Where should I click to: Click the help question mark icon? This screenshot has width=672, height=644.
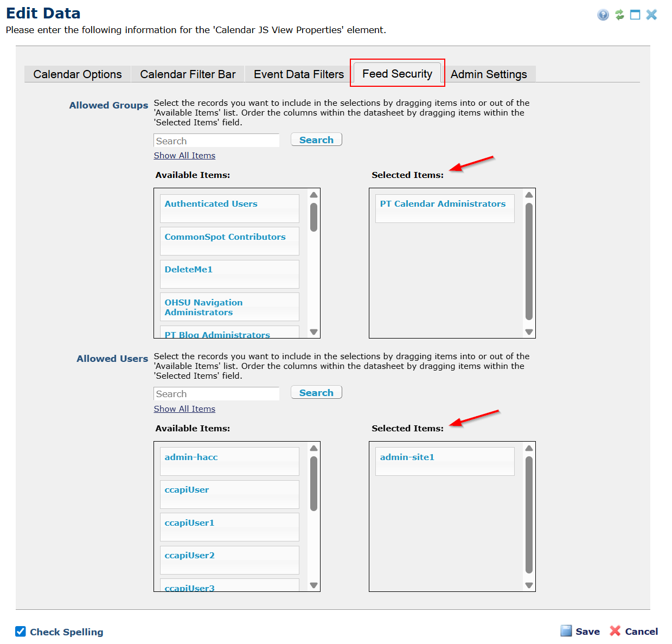pyautogui.click(x=603, y=15)
